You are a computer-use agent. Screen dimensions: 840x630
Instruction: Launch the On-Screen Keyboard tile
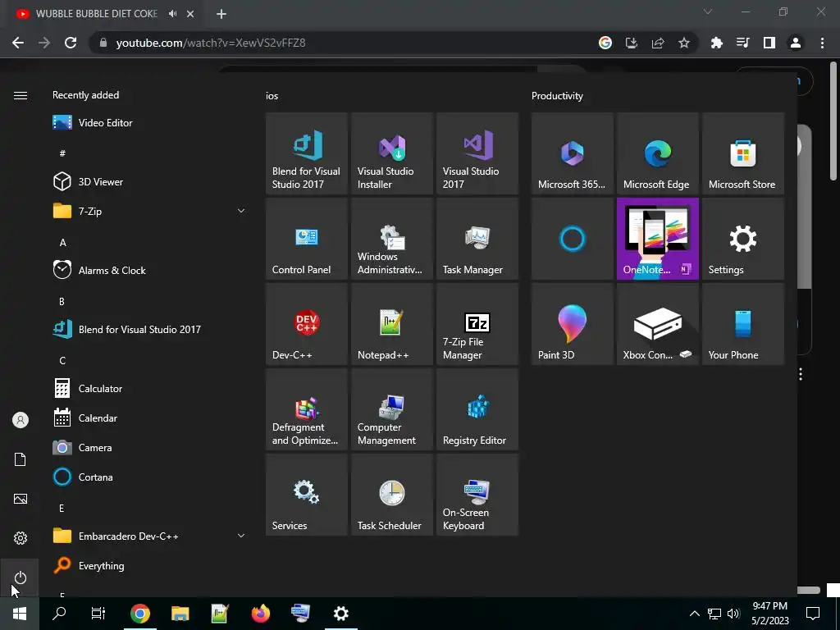pyautogui.click(x=477, y=495)
